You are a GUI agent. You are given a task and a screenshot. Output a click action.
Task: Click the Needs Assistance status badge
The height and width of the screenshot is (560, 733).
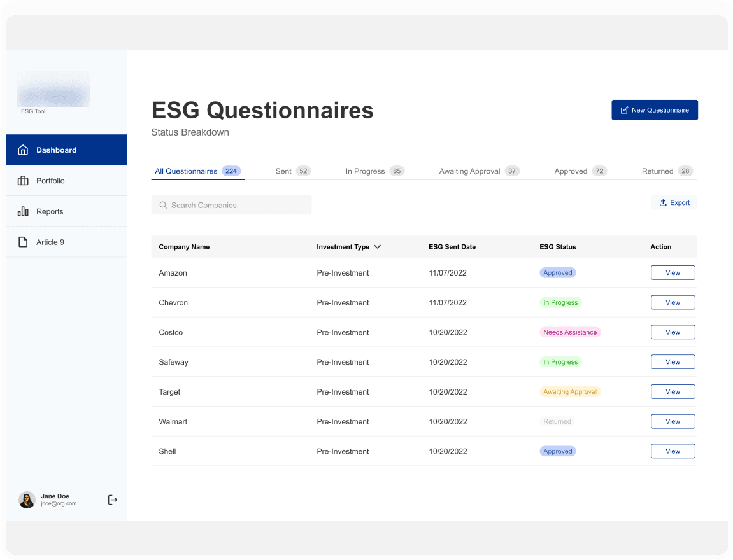[570, 332]
